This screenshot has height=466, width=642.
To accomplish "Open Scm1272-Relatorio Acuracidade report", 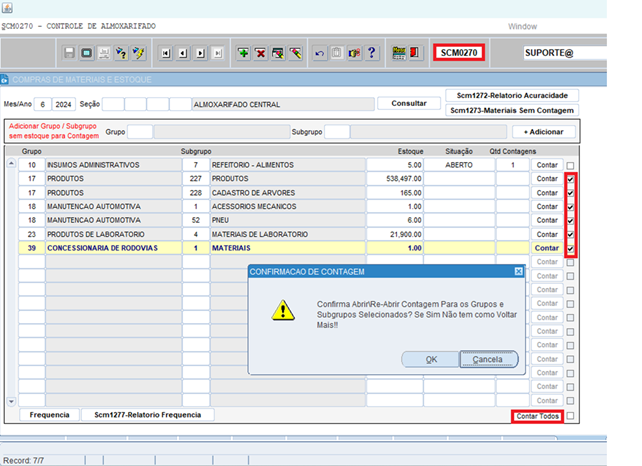I will [512, 95].
